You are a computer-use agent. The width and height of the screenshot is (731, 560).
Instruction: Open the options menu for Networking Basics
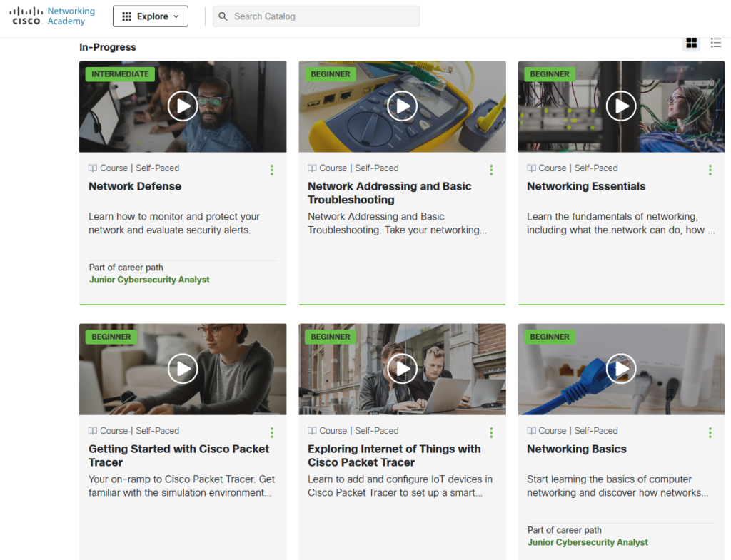point(710,433)
